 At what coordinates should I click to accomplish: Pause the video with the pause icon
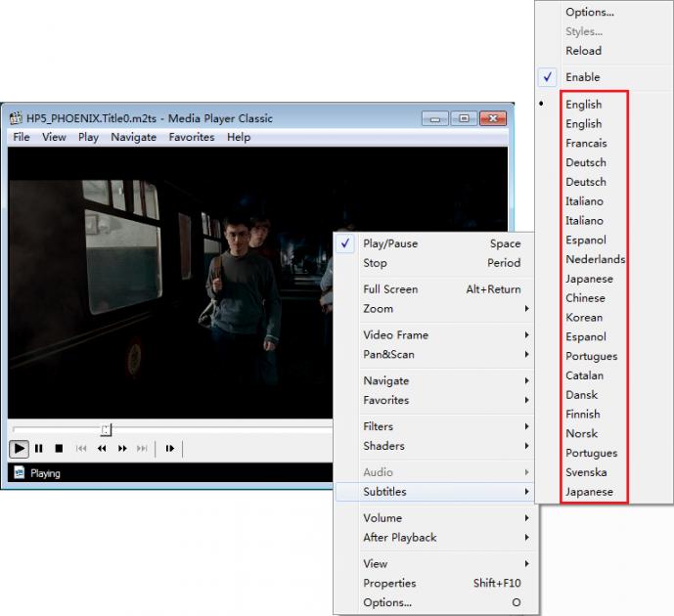tap(39, 449)
